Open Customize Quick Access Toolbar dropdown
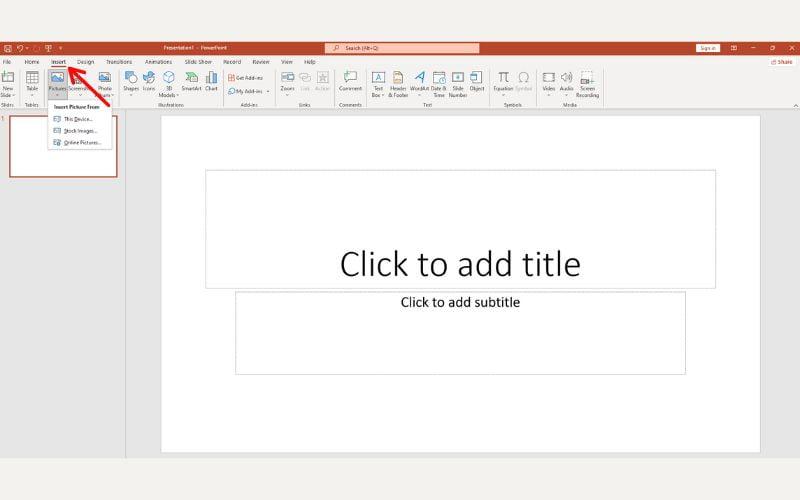This screenshot has height=500, width=800. point(60,48)
